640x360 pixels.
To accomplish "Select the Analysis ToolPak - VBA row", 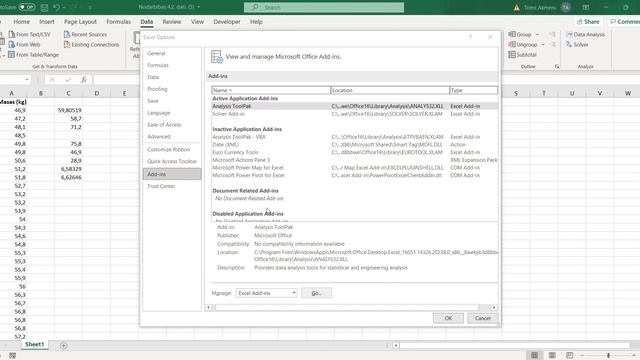I will (354, 137).
